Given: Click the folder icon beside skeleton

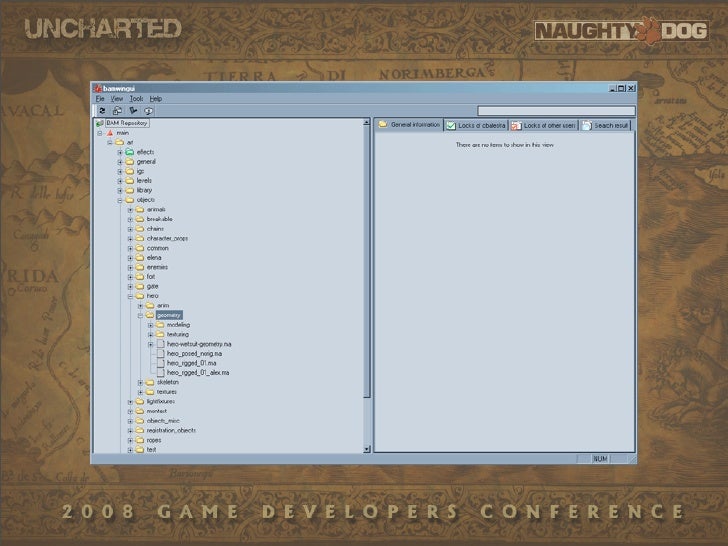Looking at the screenshot, I should click(150, 382).
